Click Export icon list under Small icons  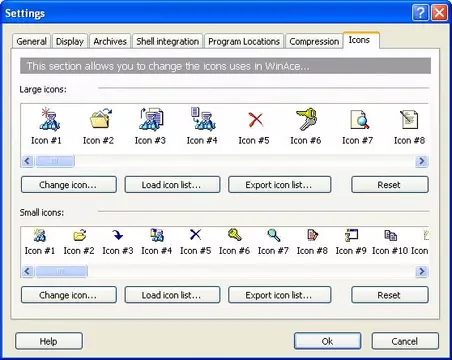click(279, 295)
